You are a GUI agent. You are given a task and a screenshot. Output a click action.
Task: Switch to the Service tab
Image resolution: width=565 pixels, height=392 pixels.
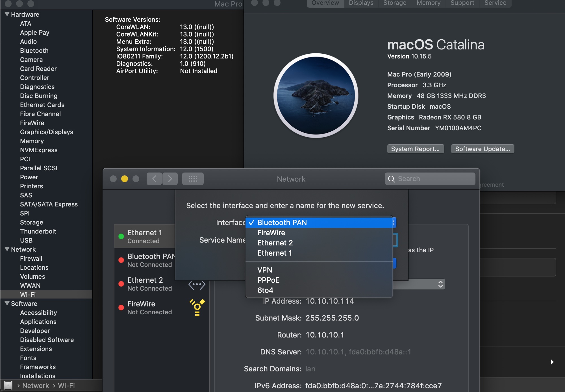496,3
